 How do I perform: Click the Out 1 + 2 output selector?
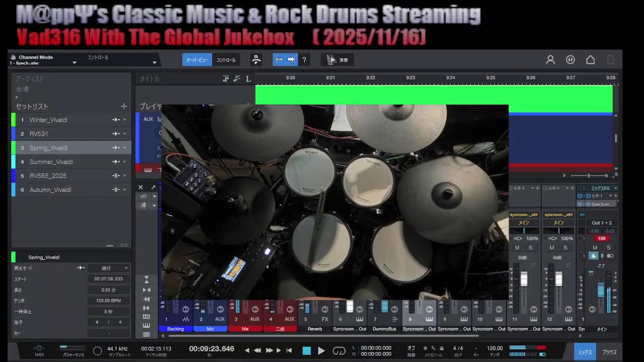602,223
